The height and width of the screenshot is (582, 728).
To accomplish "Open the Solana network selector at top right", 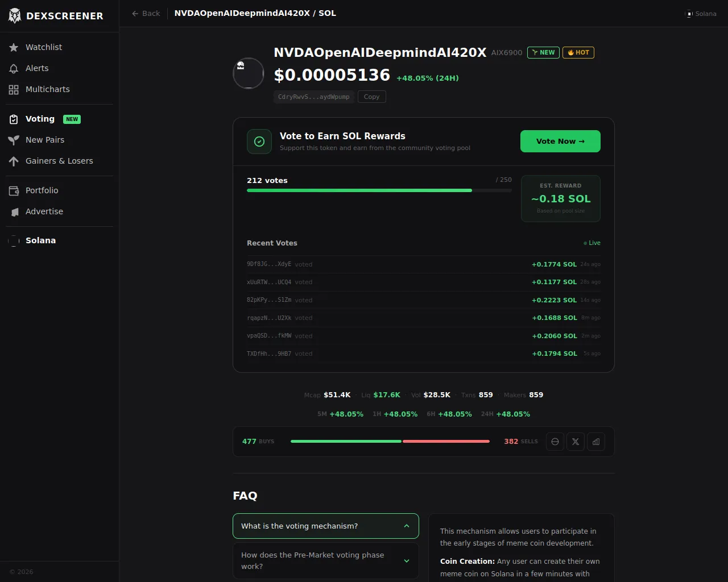I will (701, 14).
